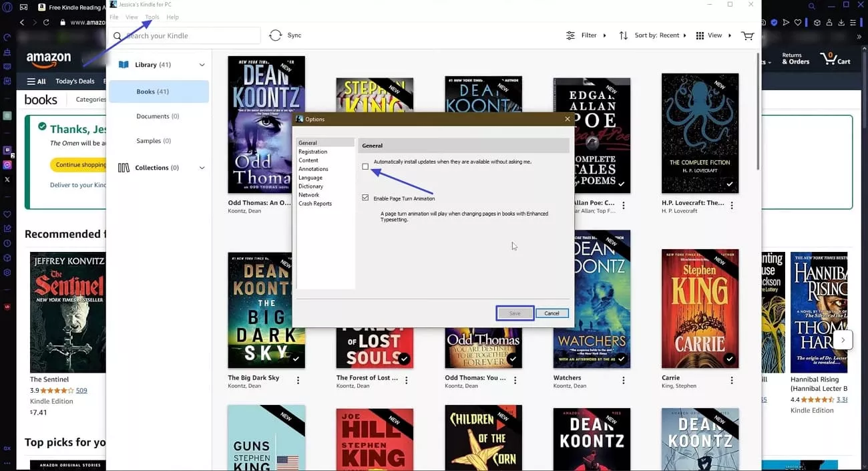This screenshot has height=471, width=868.
Task: Open the three-dot menu on Carrie
Action: click(731, 379)
